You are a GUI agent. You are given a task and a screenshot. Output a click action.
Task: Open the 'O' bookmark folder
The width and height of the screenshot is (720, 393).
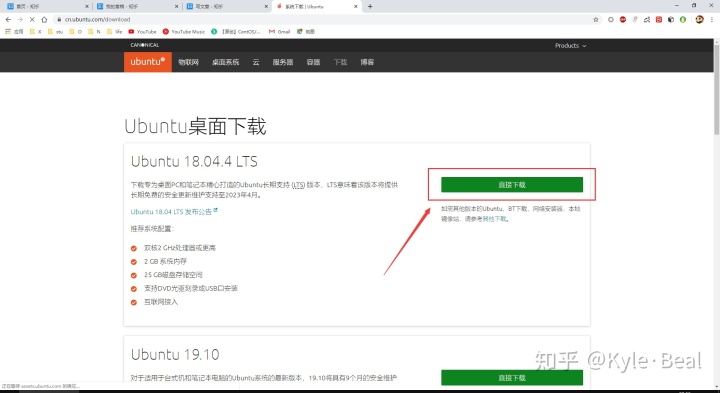click(x=75, y=32)
